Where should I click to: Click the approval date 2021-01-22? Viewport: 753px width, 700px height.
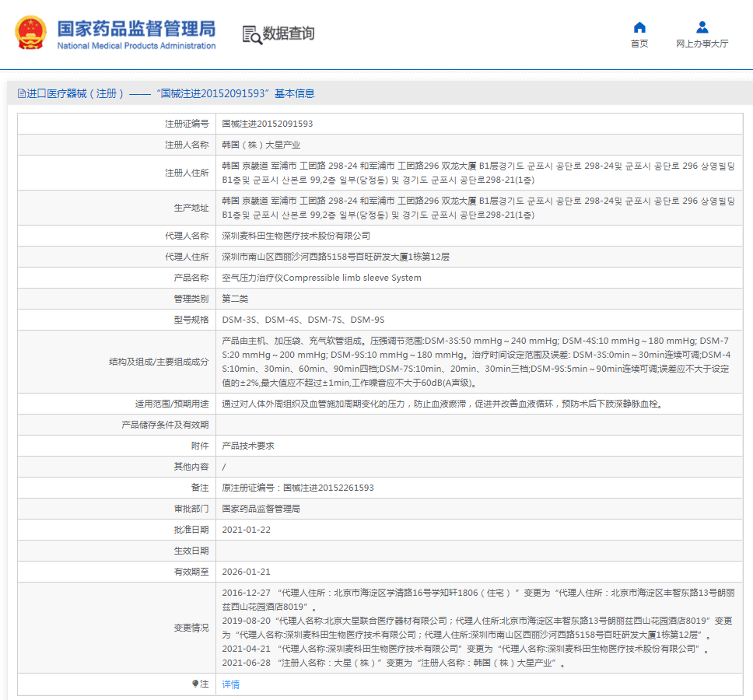(x=247, y=530)
